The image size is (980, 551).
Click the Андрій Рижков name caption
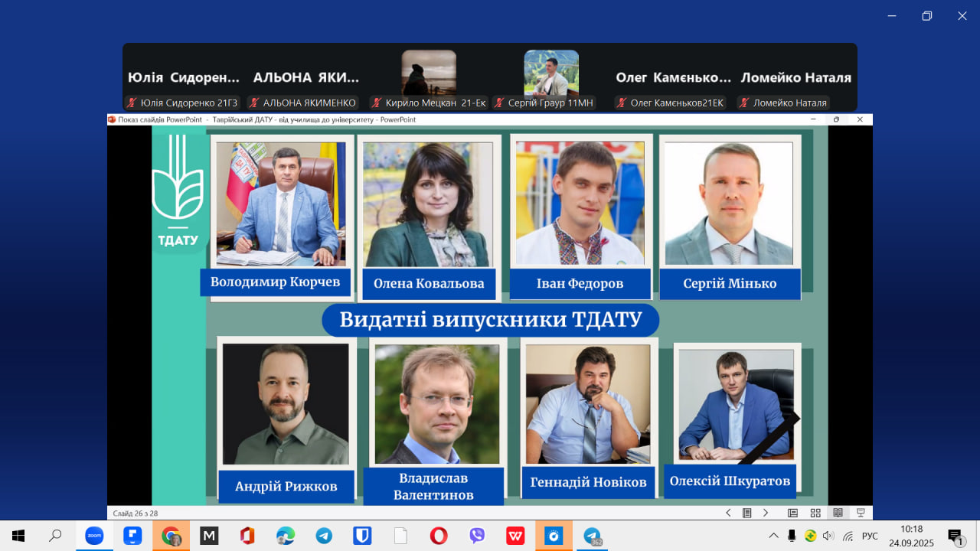(286, 486)
